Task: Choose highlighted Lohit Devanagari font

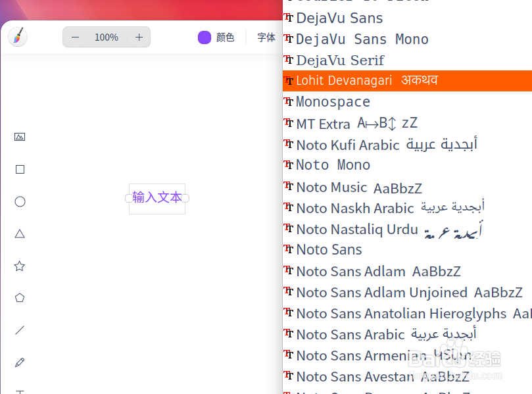Action: click(x=407, y=81)
